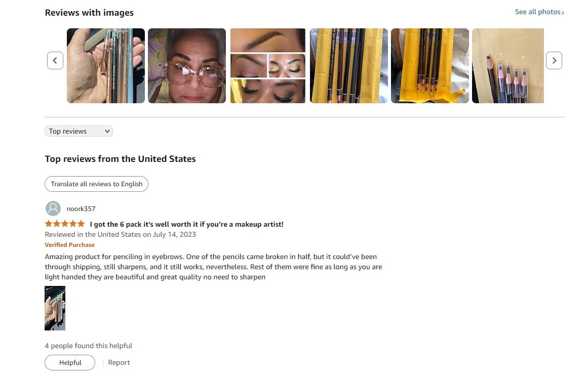Viewport: 588px width, 377px height.
Task: Open the pencils on beige background photo
Action: click(508, 66)
